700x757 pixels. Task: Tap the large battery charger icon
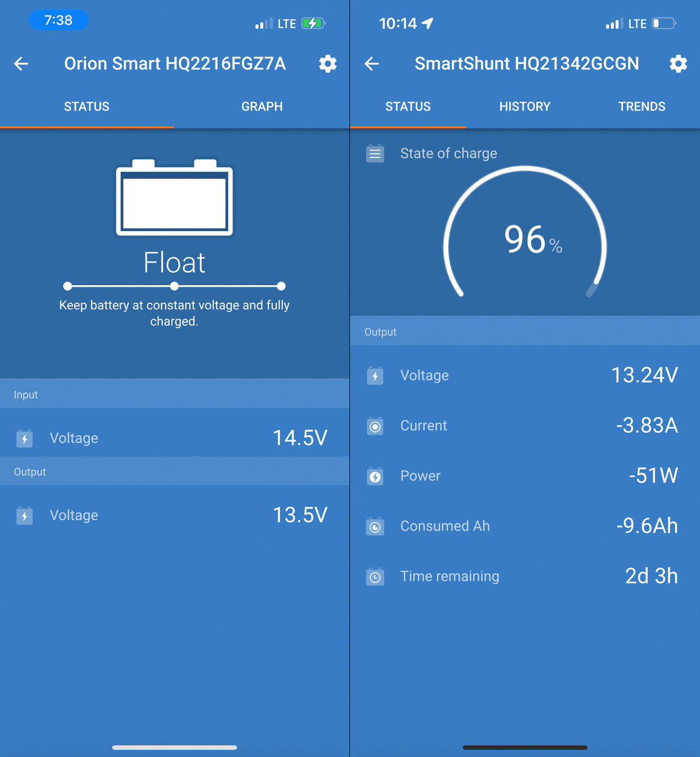pos(174,197)
